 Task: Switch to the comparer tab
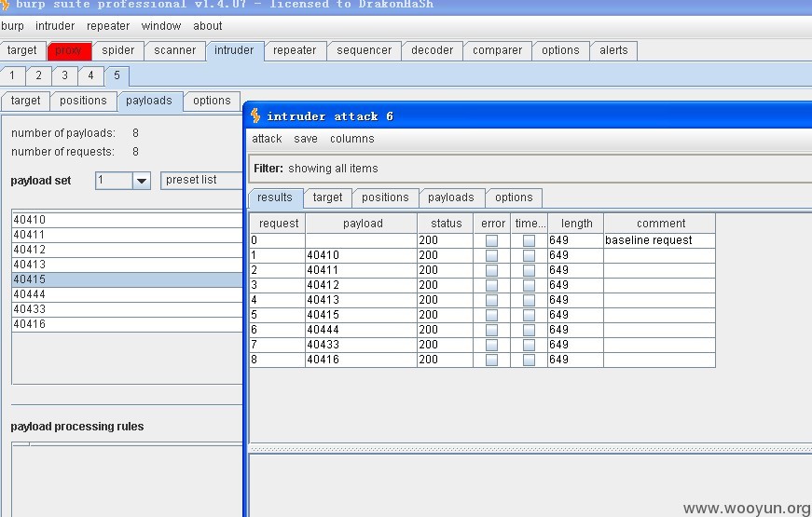497,50
